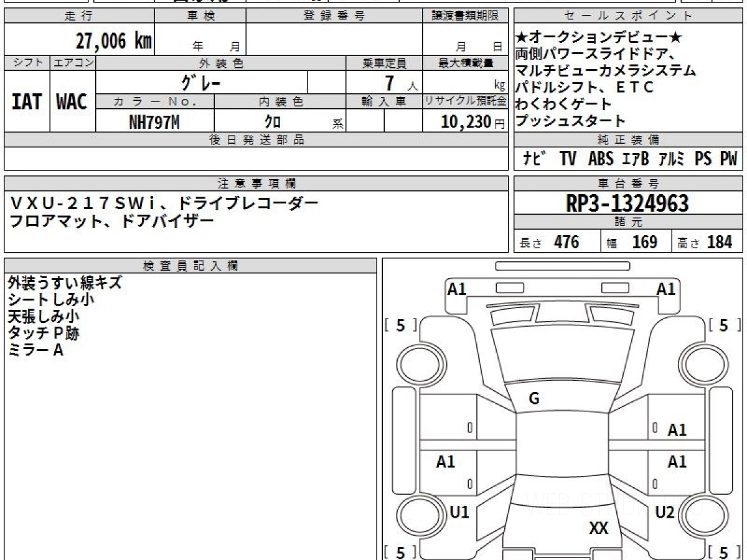This screenshot has height=560, width=747.
Task: Select the PS equipment item
Action: tap(703, 159)
